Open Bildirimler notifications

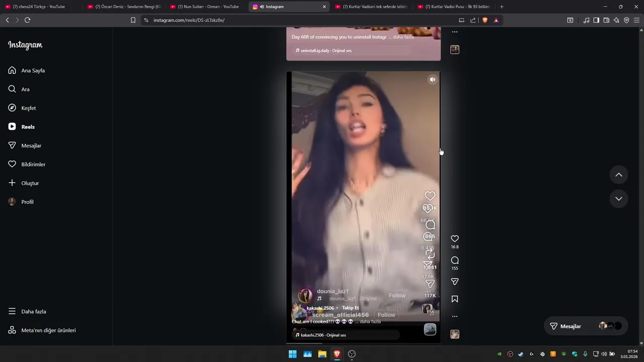pos(27,164)
